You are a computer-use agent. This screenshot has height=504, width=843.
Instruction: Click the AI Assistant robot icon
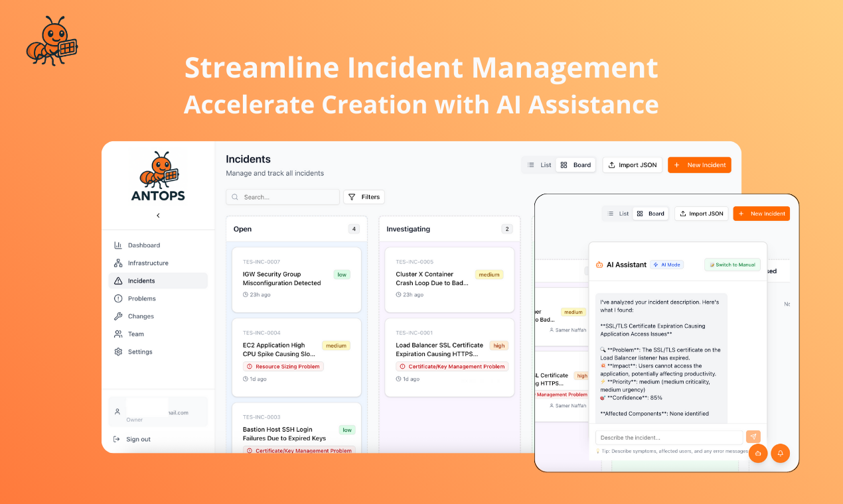[599, 265]
